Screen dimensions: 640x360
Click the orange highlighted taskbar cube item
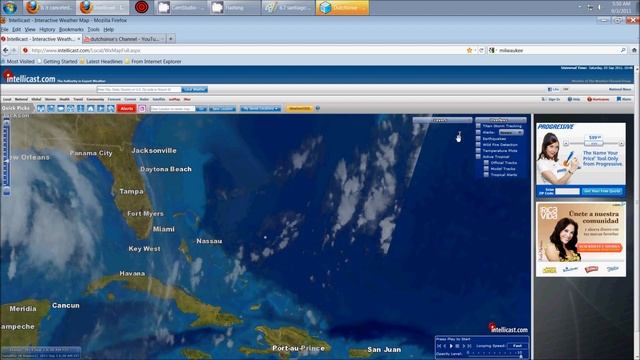[x=342, y=7]
